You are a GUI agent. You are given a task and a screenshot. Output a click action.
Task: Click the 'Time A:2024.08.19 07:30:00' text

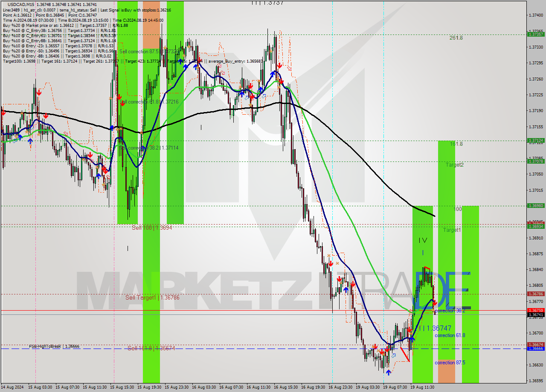pyautogui.click(x=28, y=20)
